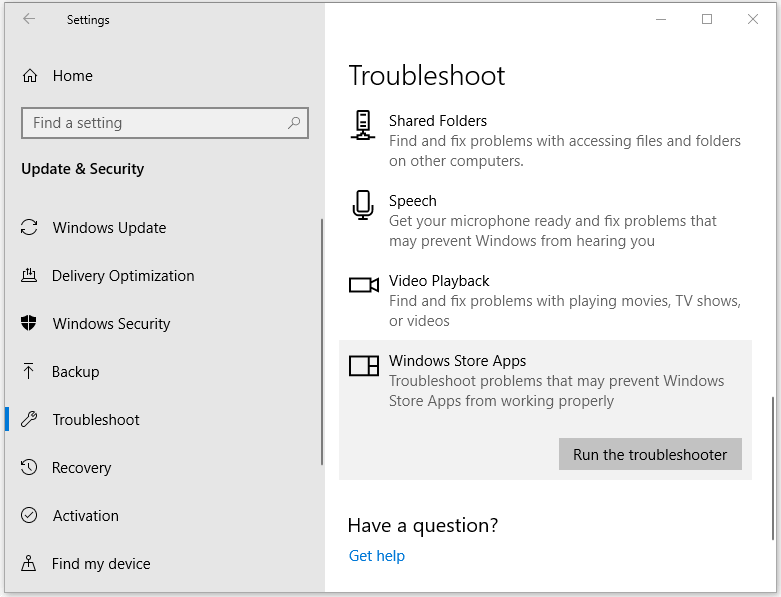781x597 pixels.
Task: Click the Video Playback camera icon
Action: 364,285
